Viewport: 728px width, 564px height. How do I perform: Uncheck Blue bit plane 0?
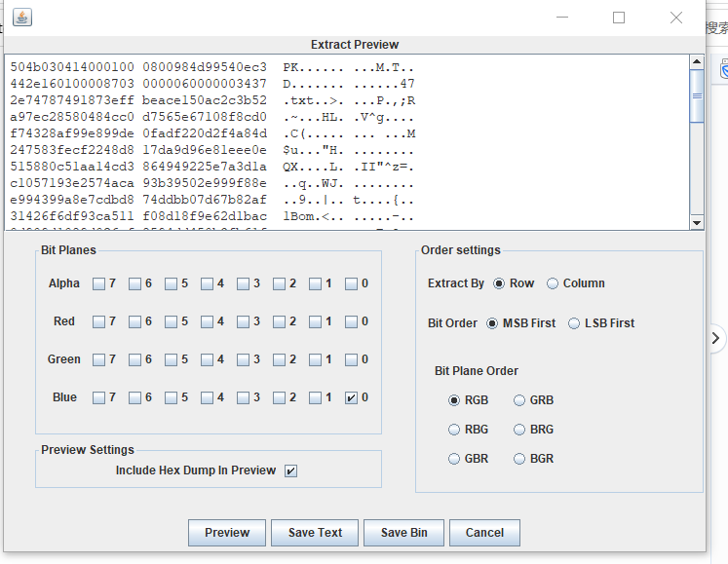(351, 397)
